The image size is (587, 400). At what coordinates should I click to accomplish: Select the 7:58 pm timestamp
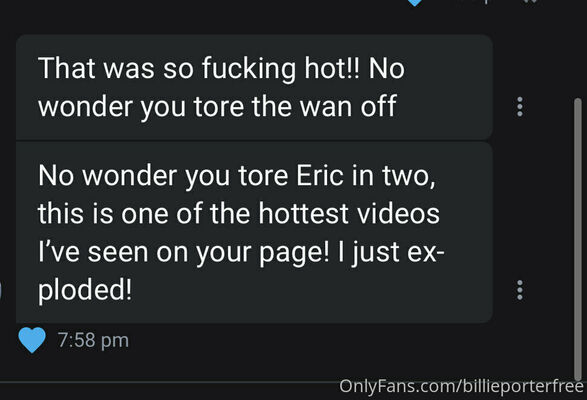point(93,340)
